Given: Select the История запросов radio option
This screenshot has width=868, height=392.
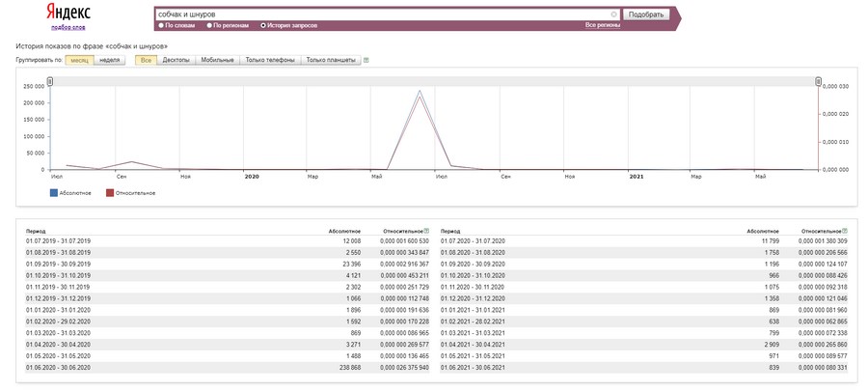Looking at the screenshot, I should pos(289,25).
